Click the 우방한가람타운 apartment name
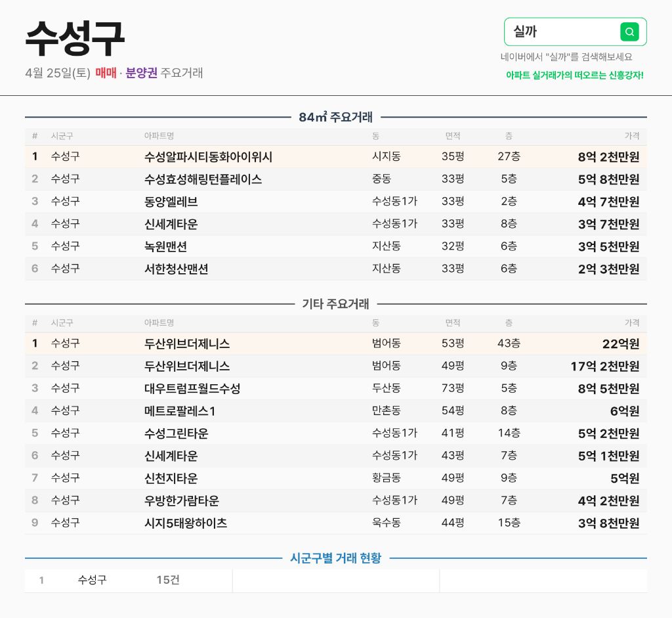The height and width of the screenshot is (618, 672). pyautogui.click(x=182, y=500)
